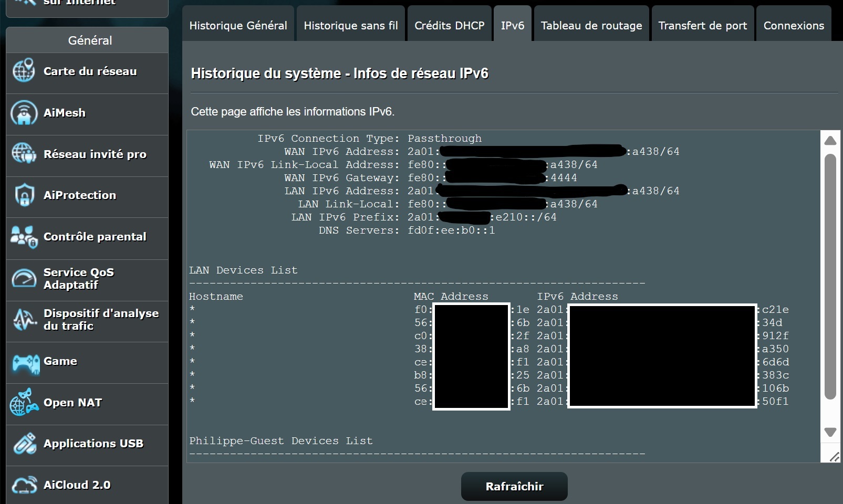Go to Game menu entry
Image resolution: width=843 pixels, height=504 pixels.
[87, 363]
